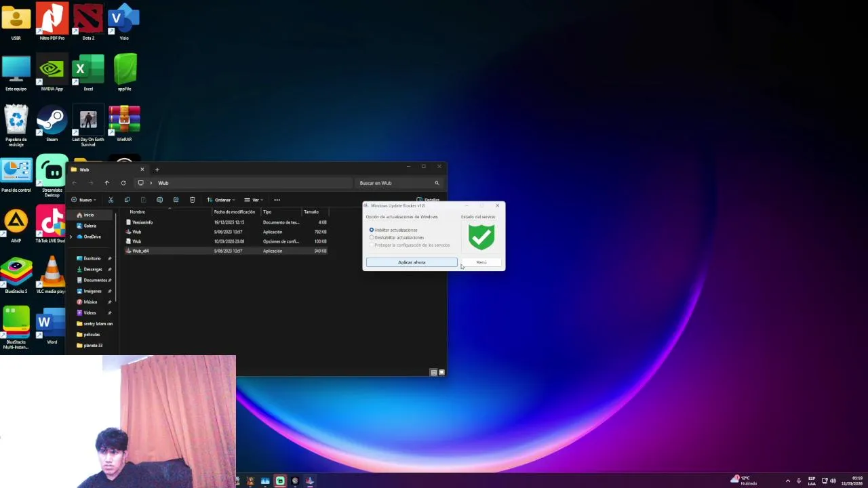This screenshot has height=488, width=868.
Task: Click the Cut scissors icon in Explorer toolbar
Action: pos(111,200)
